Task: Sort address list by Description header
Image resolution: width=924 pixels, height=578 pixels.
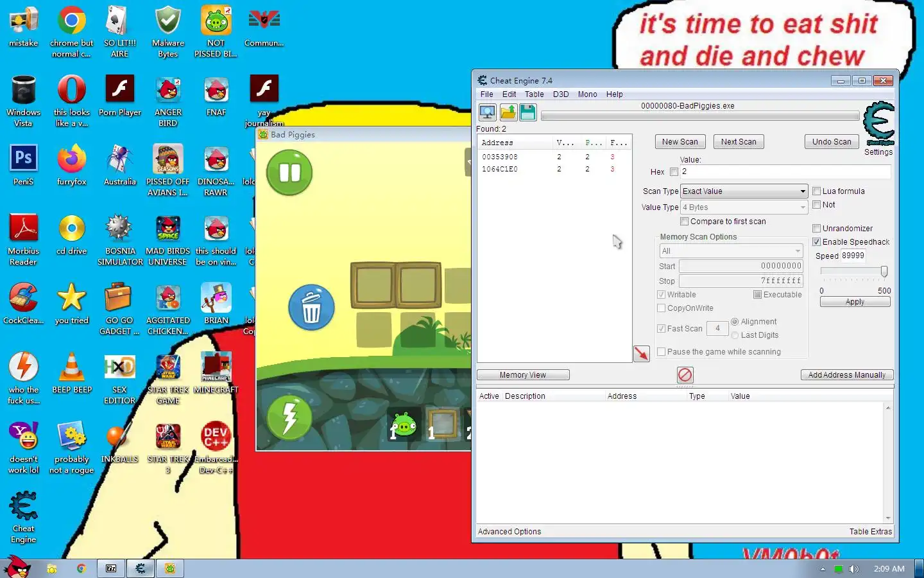Action: (x=525, y=396)
